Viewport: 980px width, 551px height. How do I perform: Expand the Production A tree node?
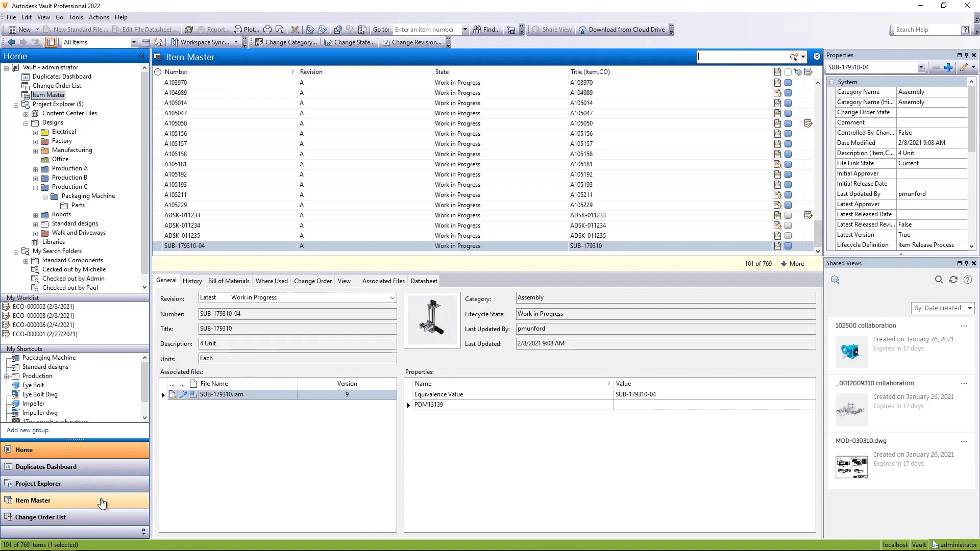(36, 168)
